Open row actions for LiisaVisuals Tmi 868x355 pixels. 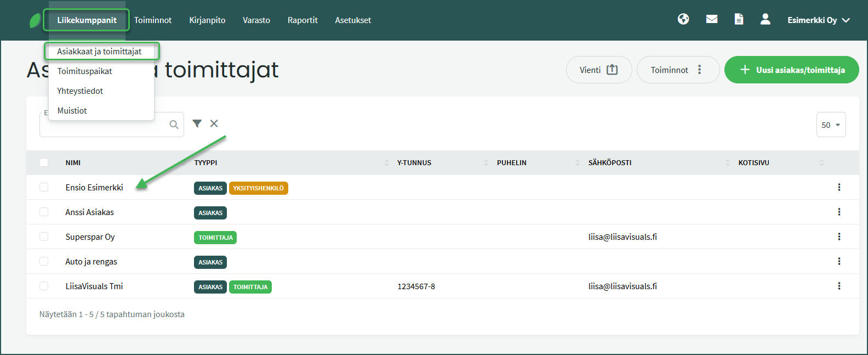click(839, 286)
